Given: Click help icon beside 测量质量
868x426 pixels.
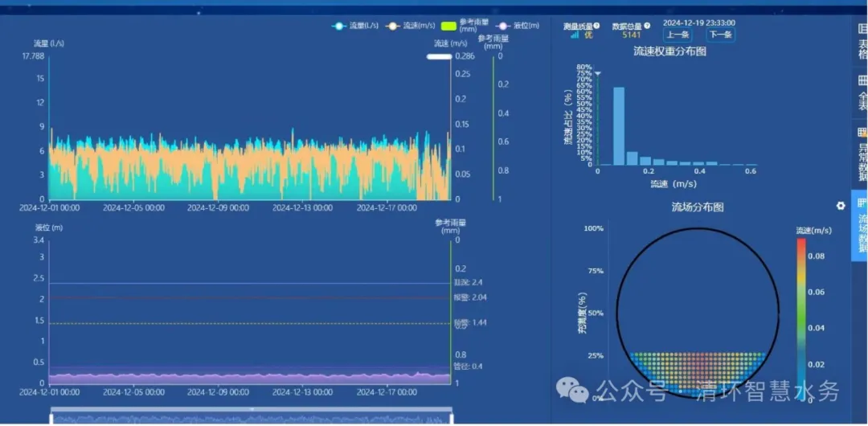Looking at the screenshot, I should pyautogui.click(x=597, y=26).
